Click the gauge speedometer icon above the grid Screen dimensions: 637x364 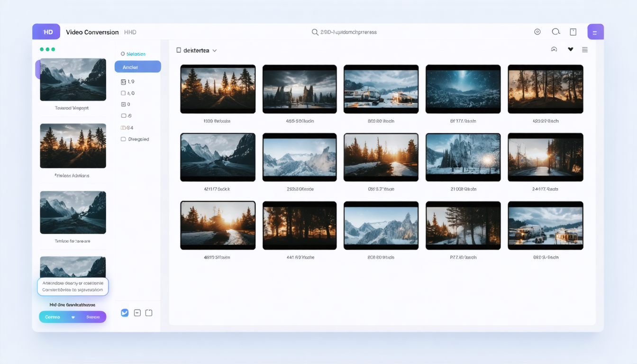point(554,50)
